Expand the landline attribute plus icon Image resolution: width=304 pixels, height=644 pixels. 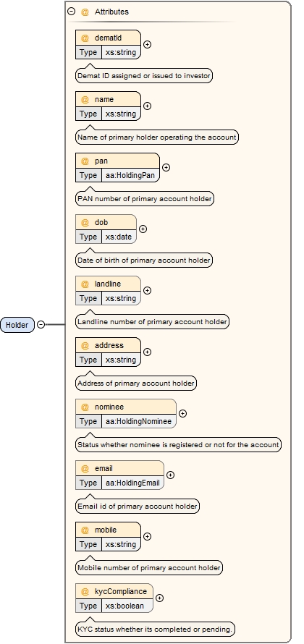[147, 290]
